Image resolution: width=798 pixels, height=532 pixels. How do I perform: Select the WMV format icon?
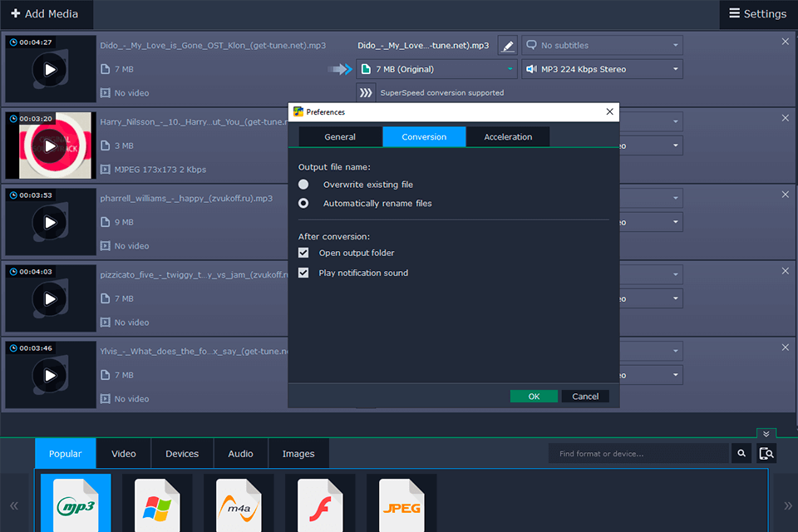pyautogui.click(x=156, y=503)
